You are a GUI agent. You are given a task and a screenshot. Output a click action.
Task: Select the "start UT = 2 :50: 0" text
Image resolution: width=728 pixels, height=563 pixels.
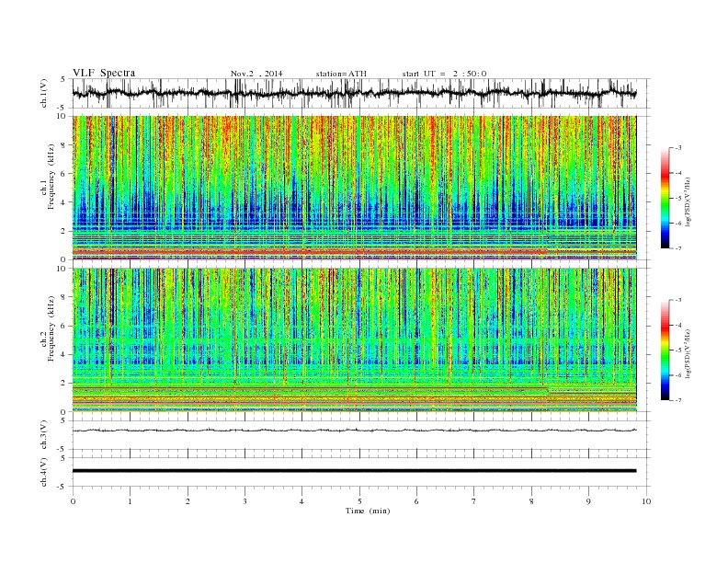444,74
